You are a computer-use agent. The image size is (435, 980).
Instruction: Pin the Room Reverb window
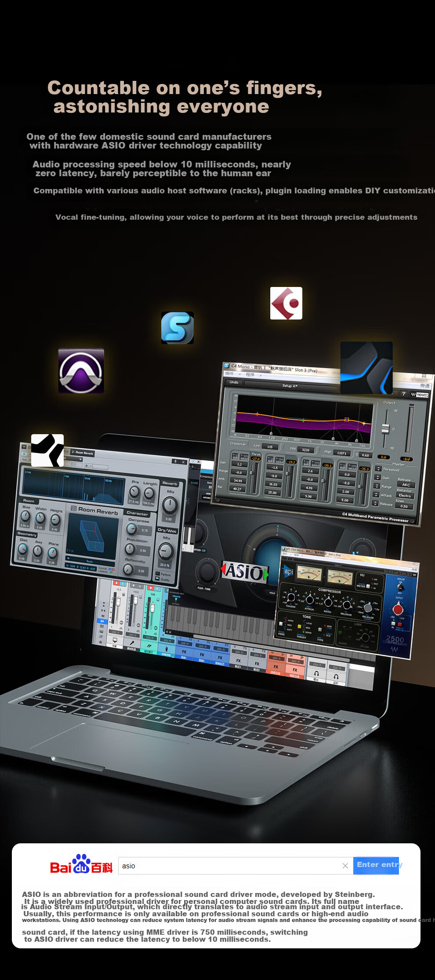(x=175, y=461)
